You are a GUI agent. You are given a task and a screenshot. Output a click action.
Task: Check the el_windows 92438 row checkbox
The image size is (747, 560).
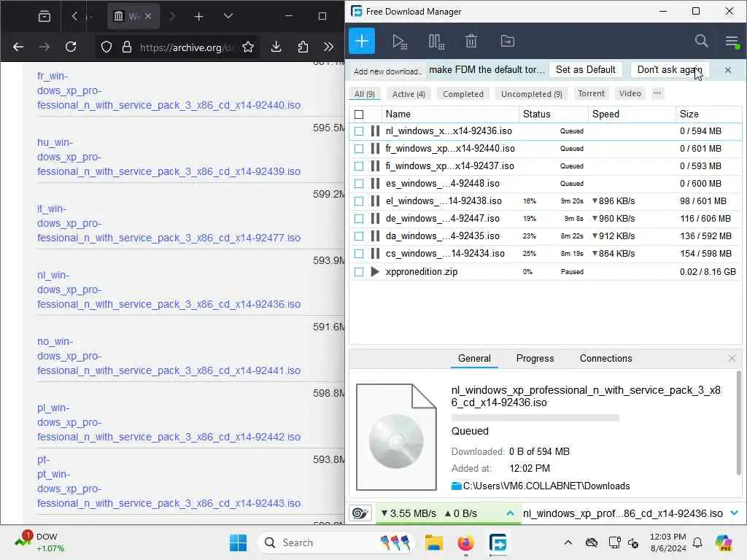[x=359, y=201]
